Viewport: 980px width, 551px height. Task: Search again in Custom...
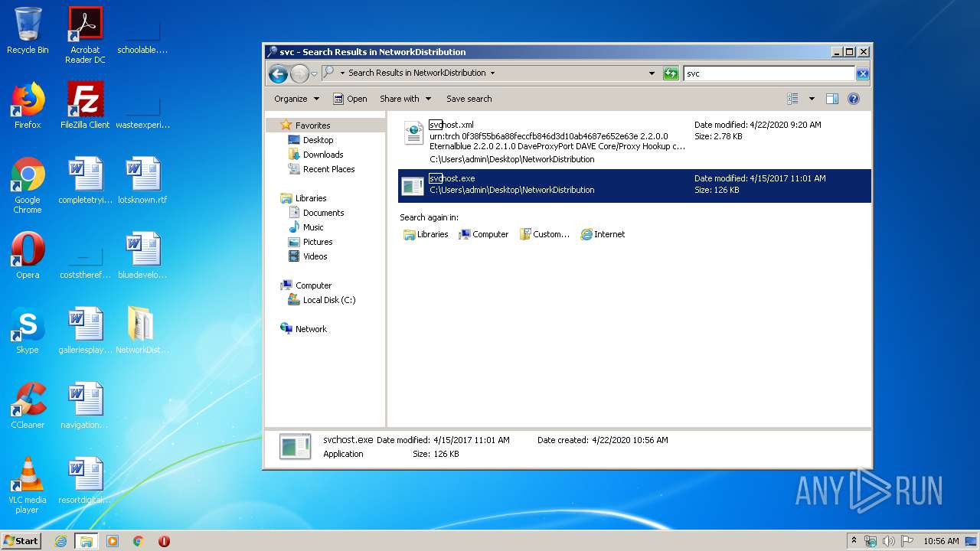(x=544, y=234)
